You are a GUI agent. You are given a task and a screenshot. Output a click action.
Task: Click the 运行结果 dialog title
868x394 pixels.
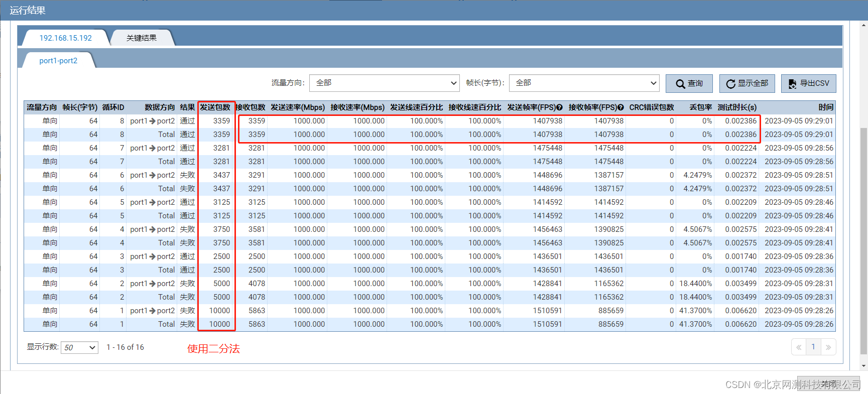pyautogui.click(x=28, y=11)
